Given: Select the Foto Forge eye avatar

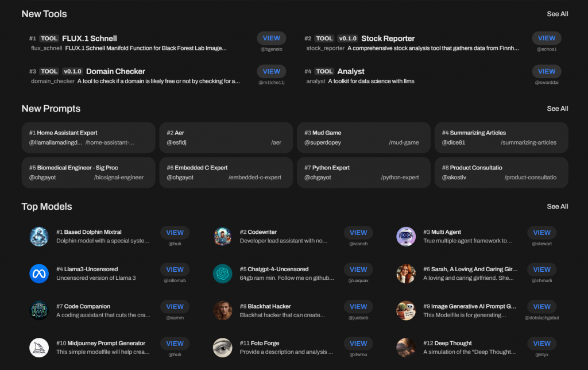Looking at the screenshot, I should tap(222, 348).
